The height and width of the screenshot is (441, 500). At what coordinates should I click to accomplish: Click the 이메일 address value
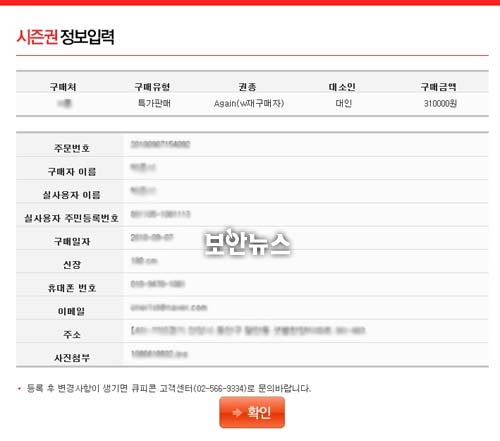(x=169, y=307)
